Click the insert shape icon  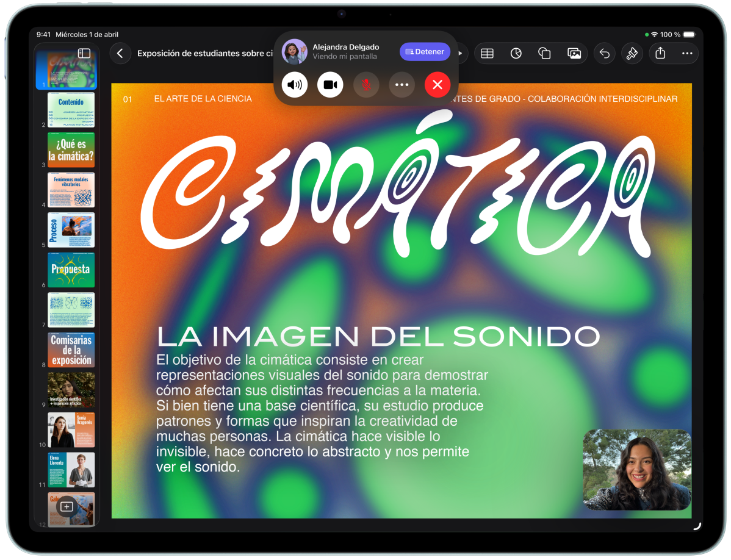[545, 54]
